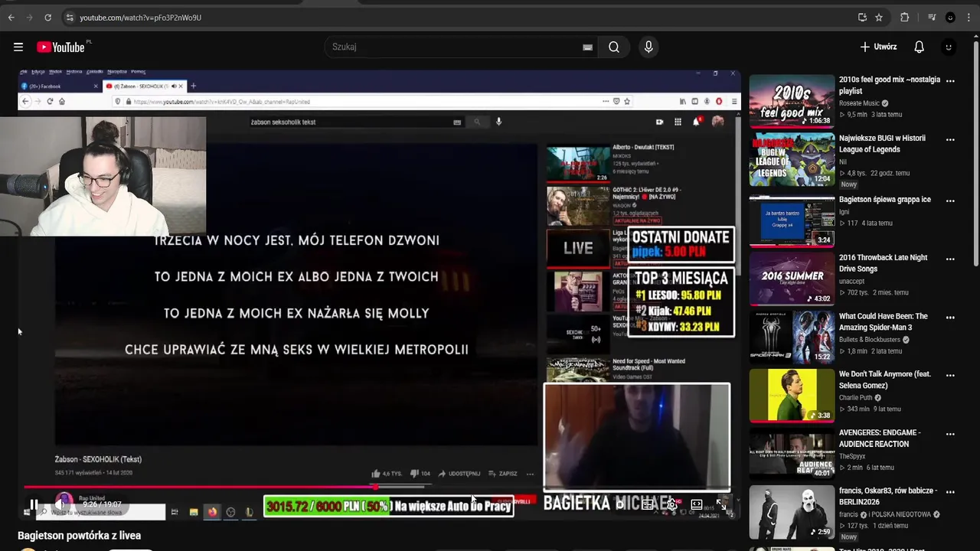Open YouTube account avatar menu
The height and width of the screenshot is (551, 980).
tap(949, 47)
